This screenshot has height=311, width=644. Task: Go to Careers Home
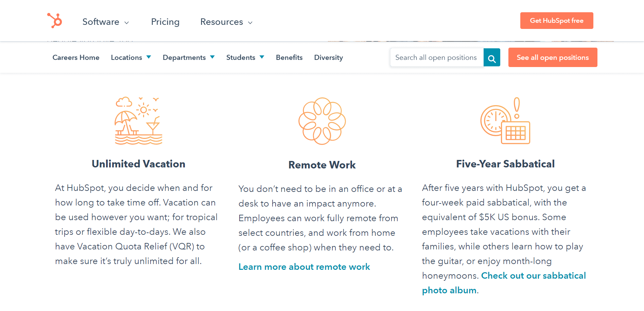point(76,58)
